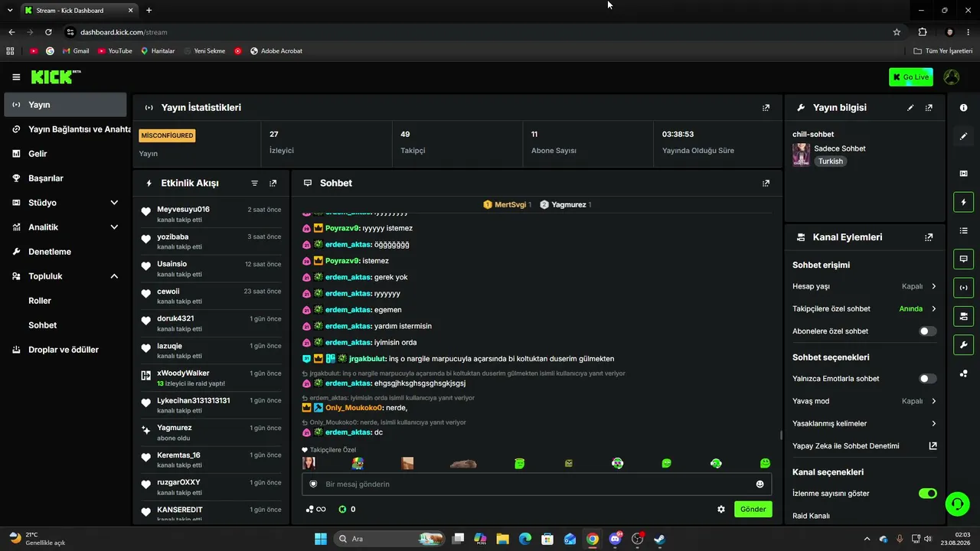Image resolution: width=980 pixels, height=551 pixels.
Task: Open the YouTube bookmark
Action: point(115,51)
